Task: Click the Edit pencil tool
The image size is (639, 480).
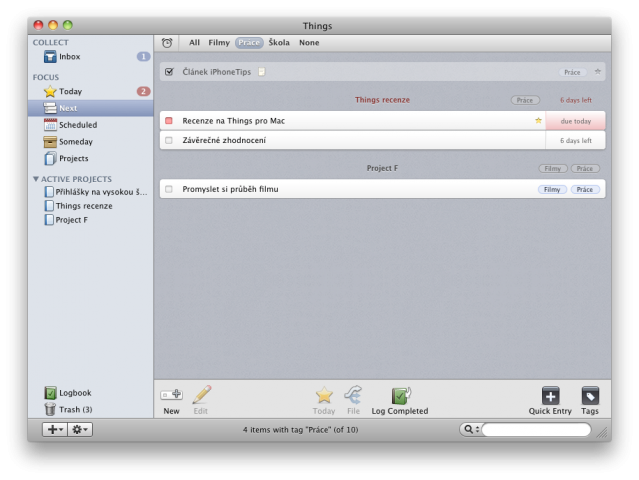Action: tap(201, 400)
